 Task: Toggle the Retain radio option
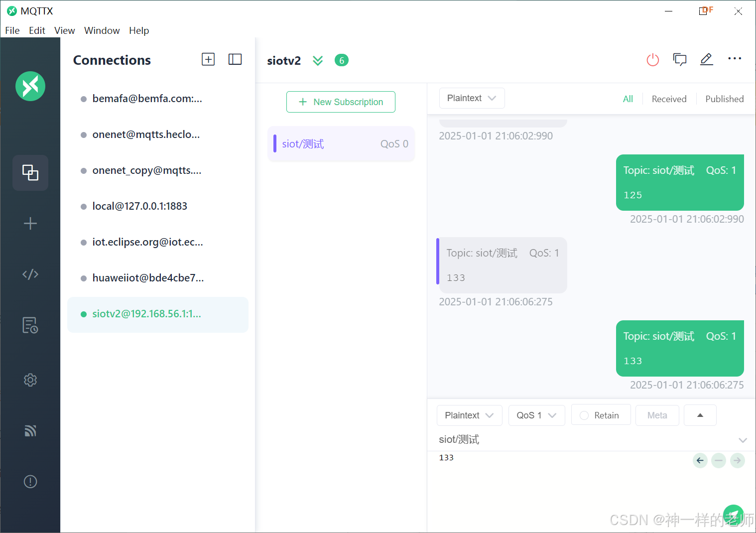(601, 415)
